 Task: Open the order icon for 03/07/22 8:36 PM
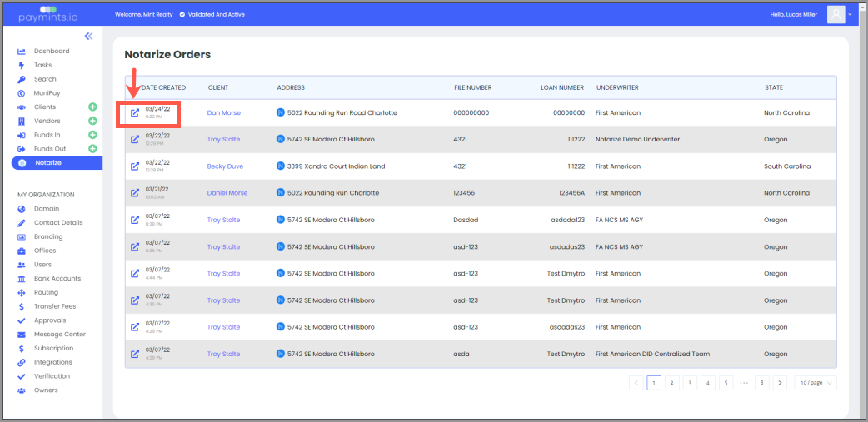coord(134,246)
